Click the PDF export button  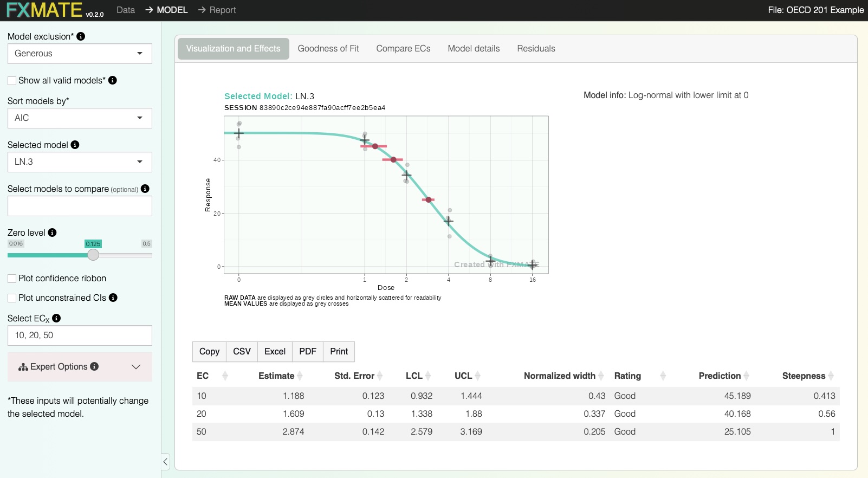point(307,352)
